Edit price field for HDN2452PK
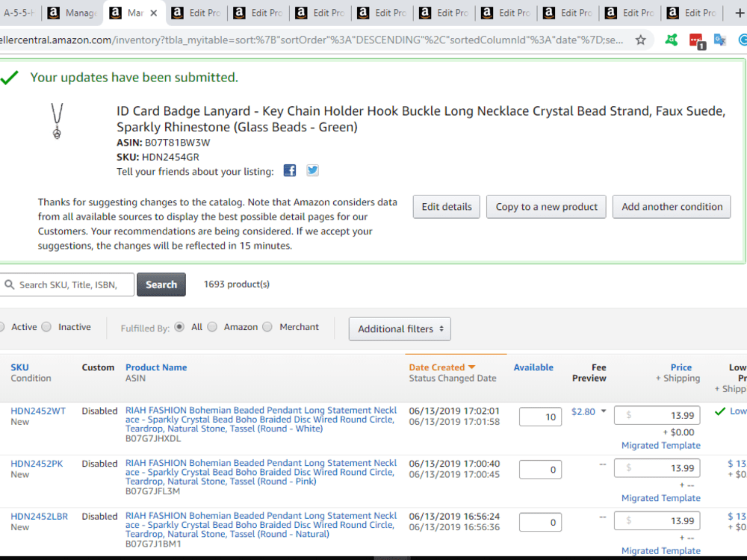 pyautogui.click(x=657, y=468)
